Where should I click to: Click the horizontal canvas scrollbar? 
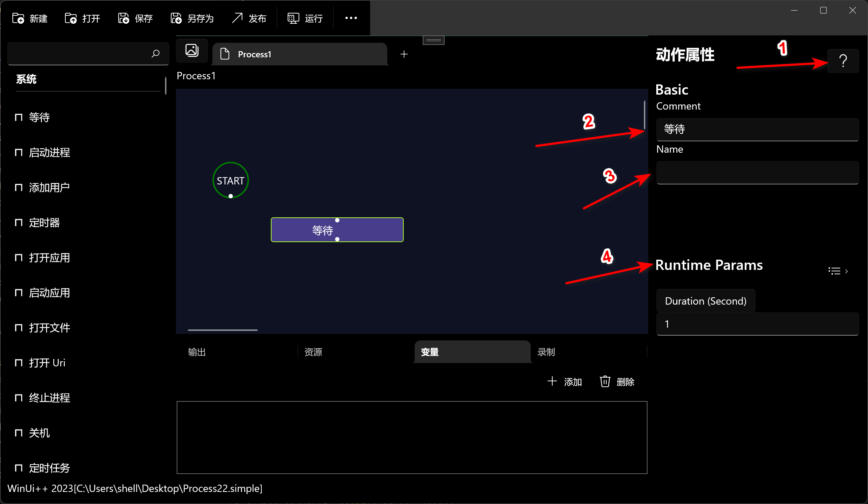pyautogui.click(x=223, y=330)
